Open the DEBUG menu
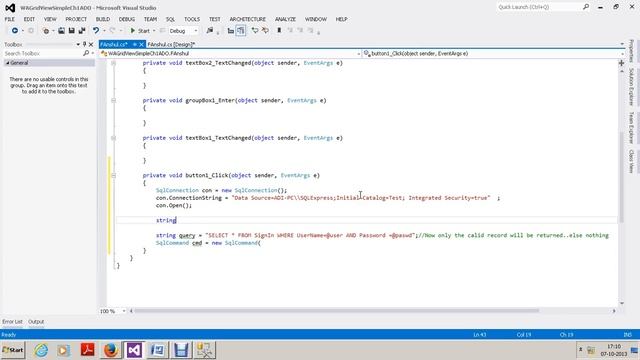 127,19
